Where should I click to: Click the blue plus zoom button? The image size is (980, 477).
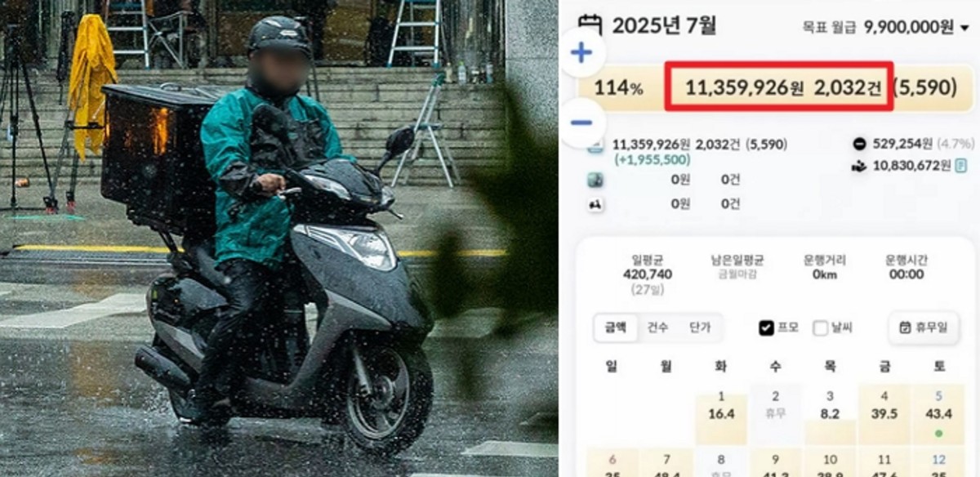[581, 54]
